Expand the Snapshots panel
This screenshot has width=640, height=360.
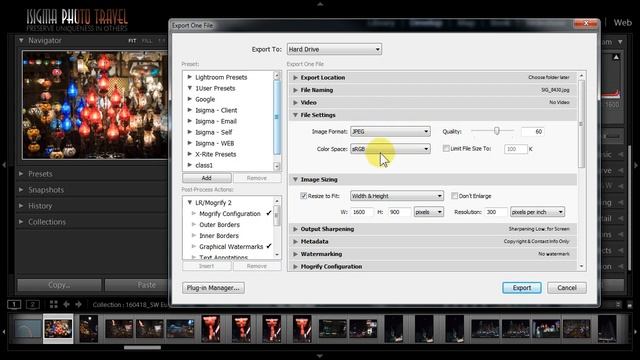click(x=21, y=189)
